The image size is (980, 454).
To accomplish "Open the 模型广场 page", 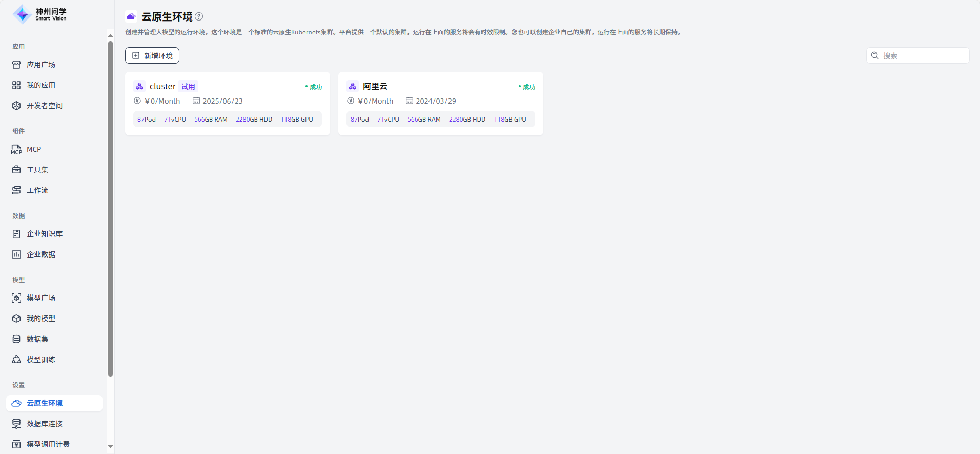I will point(41,298).
